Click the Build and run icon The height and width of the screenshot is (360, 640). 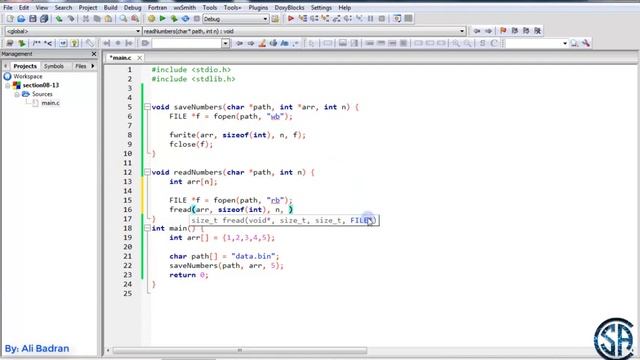point(174,19)
